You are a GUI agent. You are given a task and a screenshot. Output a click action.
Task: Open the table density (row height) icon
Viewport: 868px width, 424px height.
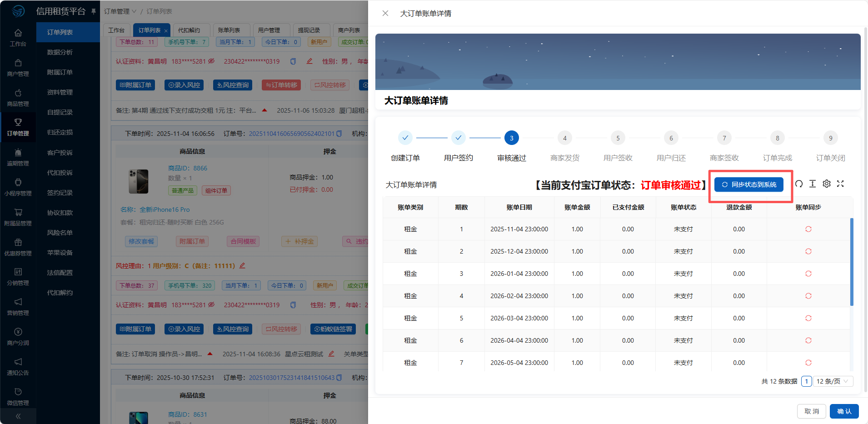[813, 184]
